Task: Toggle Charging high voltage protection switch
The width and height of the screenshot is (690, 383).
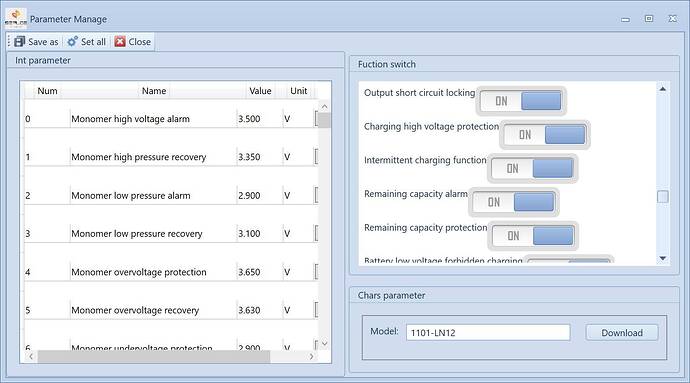Action: click(x=545, y=135)
